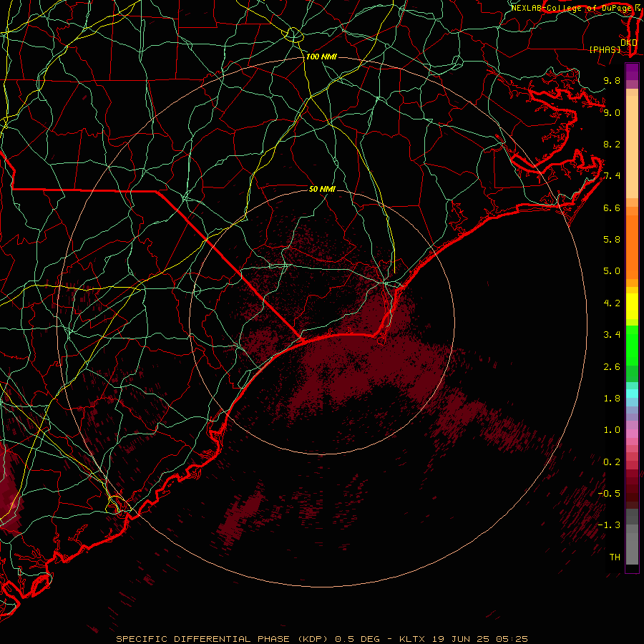Click the 0.5 DEG elevation text
644x644 pixels.
(357, 639)
